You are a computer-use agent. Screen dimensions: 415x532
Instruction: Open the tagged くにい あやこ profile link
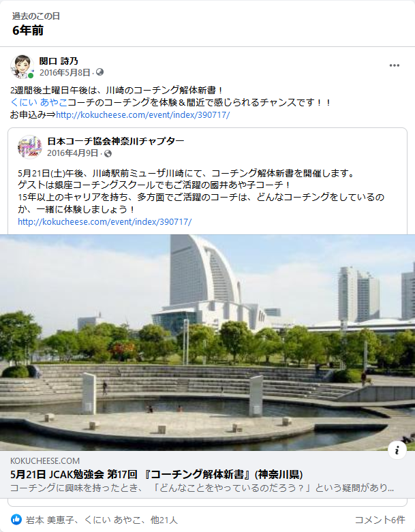click(39, 102)
